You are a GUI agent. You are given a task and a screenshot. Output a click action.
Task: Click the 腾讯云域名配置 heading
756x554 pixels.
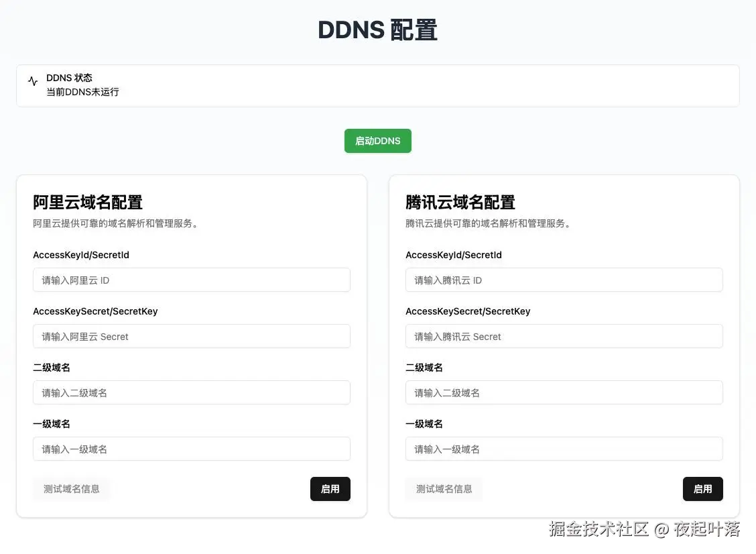pyautogui.click(x=460, y=202)
